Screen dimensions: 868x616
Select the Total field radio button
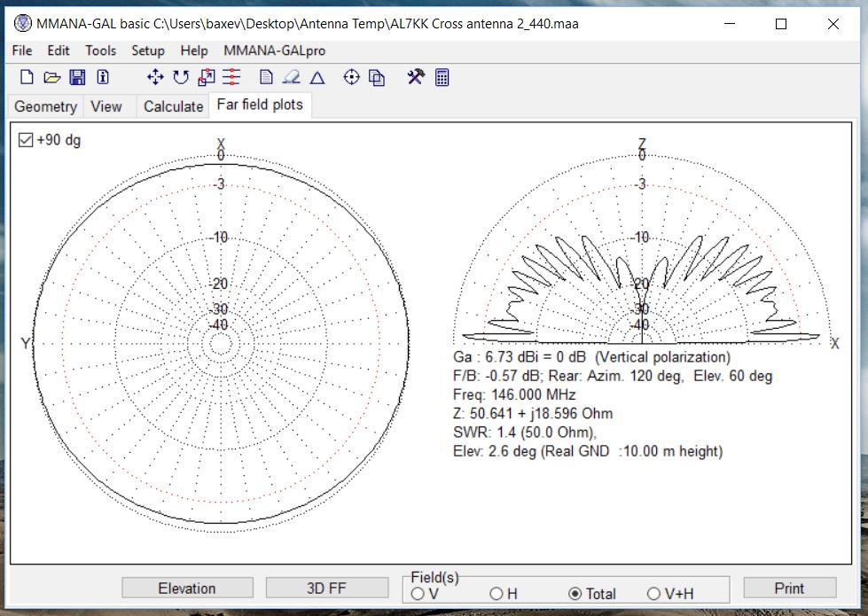click(575, 594)
